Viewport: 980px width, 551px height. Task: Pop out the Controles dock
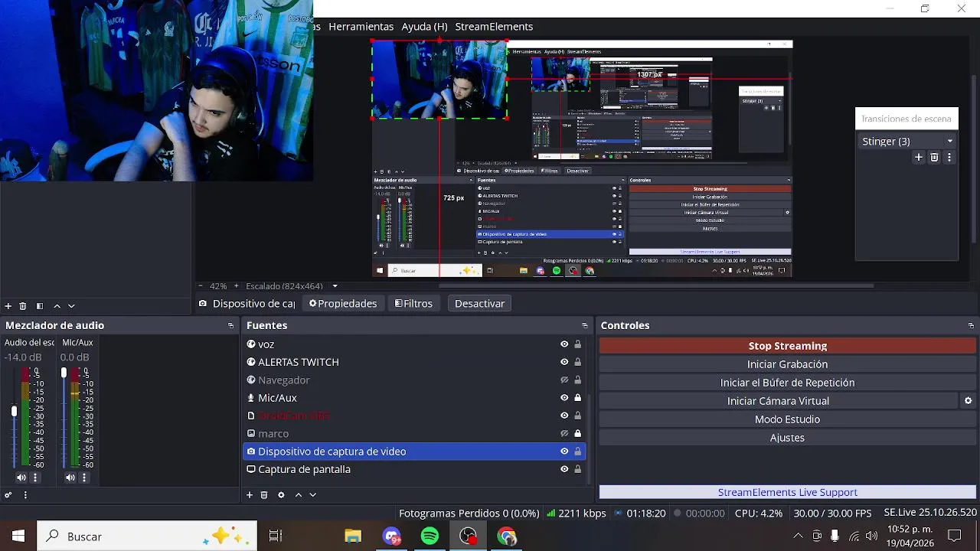click(x=971, y=326)
